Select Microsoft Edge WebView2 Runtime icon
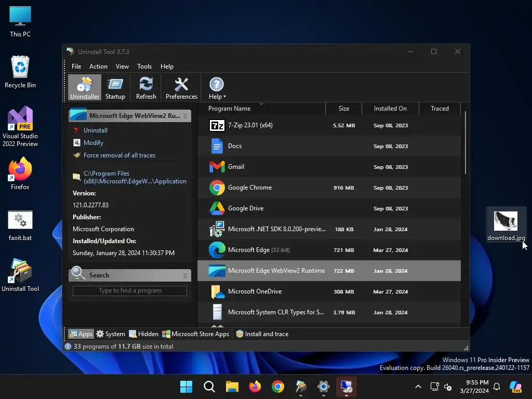 [x=217, y=271]
